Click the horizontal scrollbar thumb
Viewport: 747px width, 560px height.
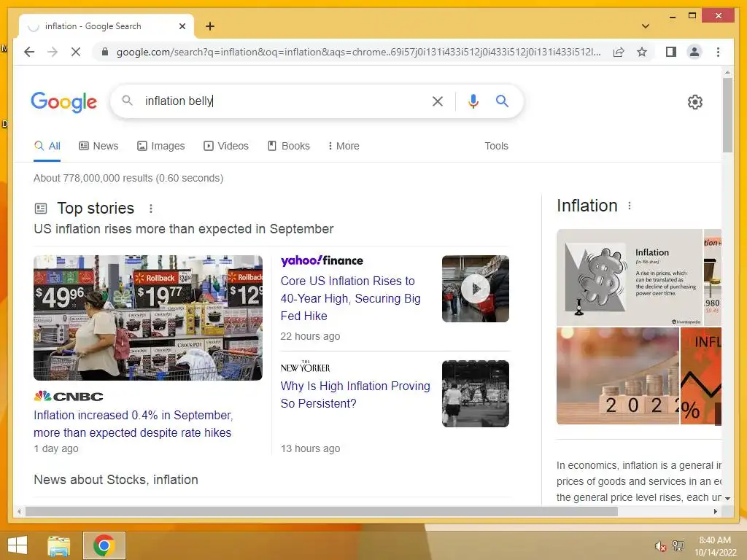click(x=322, y=511)
